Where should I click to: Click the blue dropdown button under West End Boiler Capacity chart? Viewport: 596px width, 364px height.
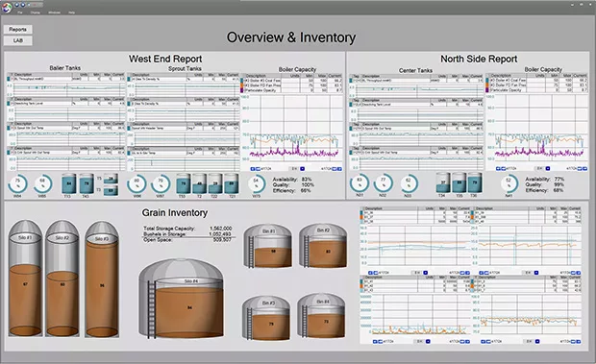pyautogui.click(x=303, y=168)
